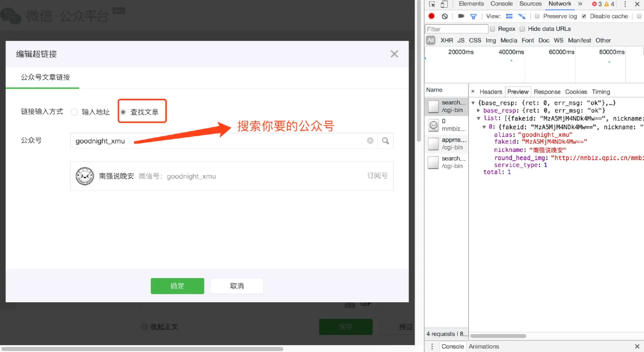Switch to the Console panel tab
This screenshot has width=644, height=352.
click(x=501, y=4)
